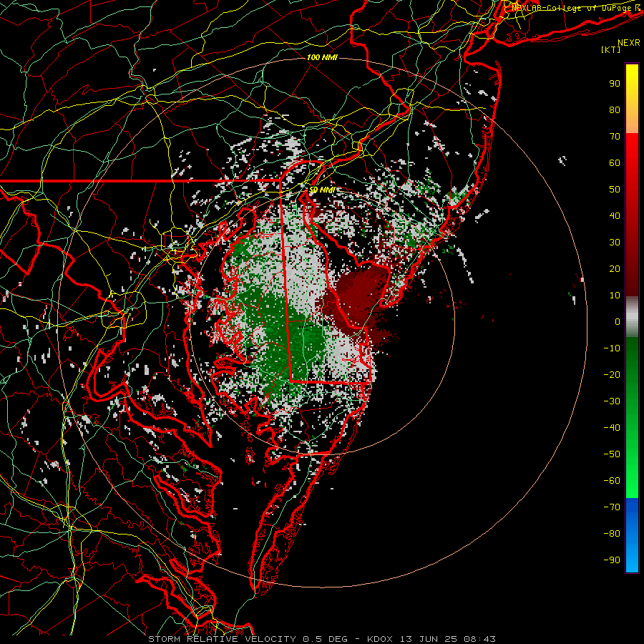Pick the gray zero-velocity band of color bar
This screenshot has width=644, height=644.
click(632, 317)
